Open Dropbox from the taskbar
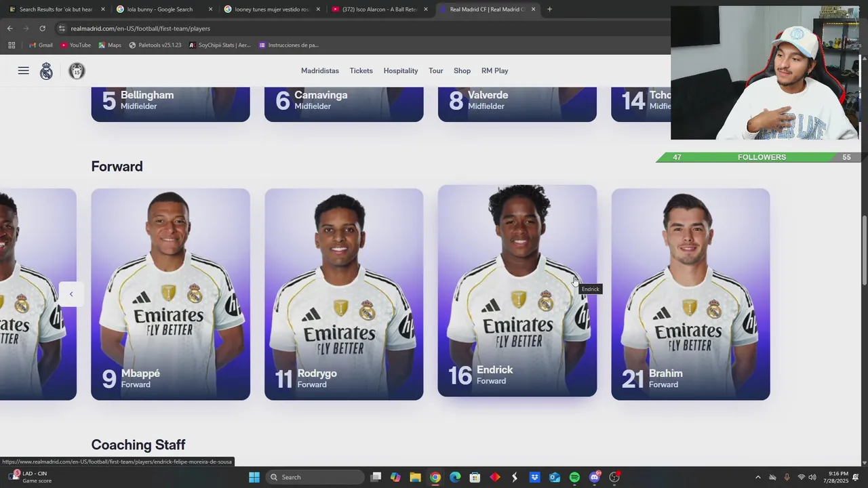This screenshot has width=868, height=488. [x=535, y=477]
